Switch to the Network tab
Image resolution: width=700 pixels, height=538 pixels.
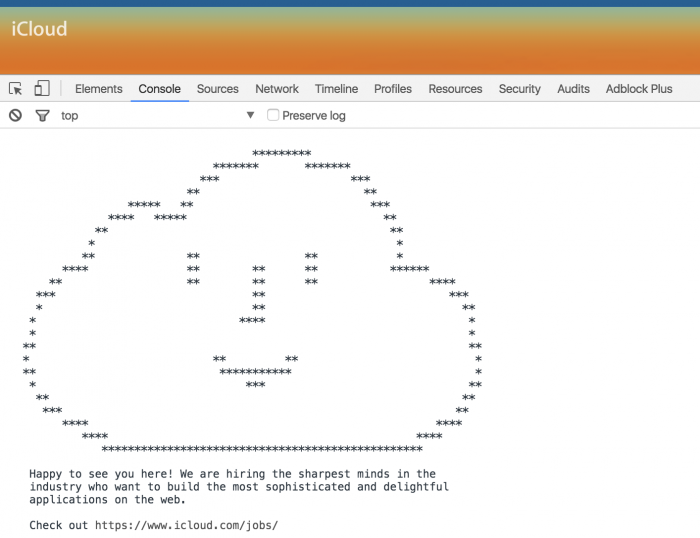tap(277, 89)
